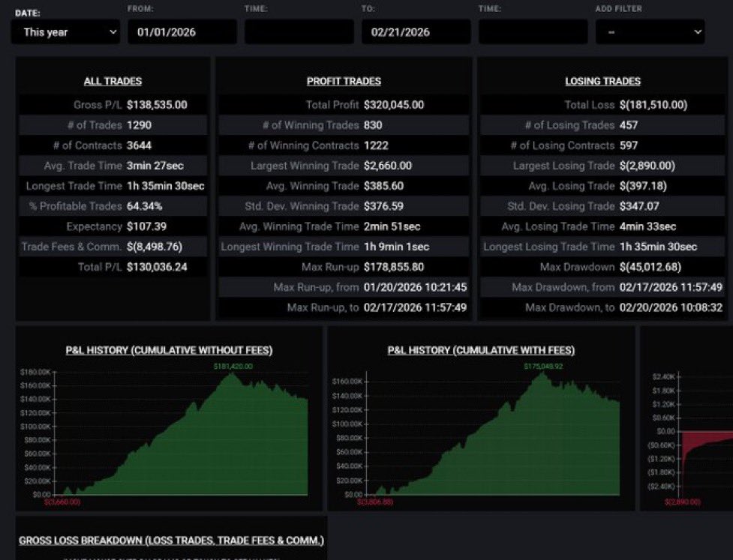Open the Date range dropdown showing This year
The width and height of the screenshot is (733, 560).
[x=65, y=32]
